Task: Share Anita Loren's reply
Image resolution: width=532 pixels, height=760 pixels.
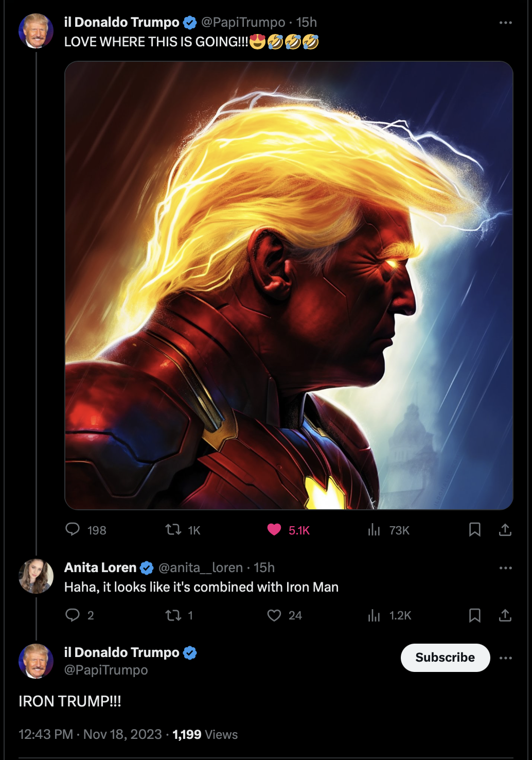Action: pyautogui.click(x=505, y=615)
